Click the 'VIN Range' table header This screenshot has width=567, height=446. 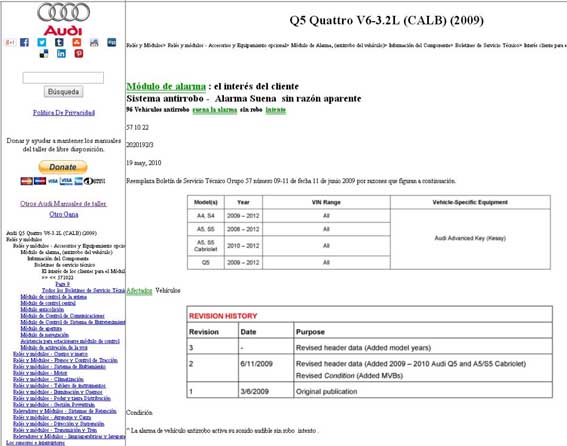pos(326,202)
